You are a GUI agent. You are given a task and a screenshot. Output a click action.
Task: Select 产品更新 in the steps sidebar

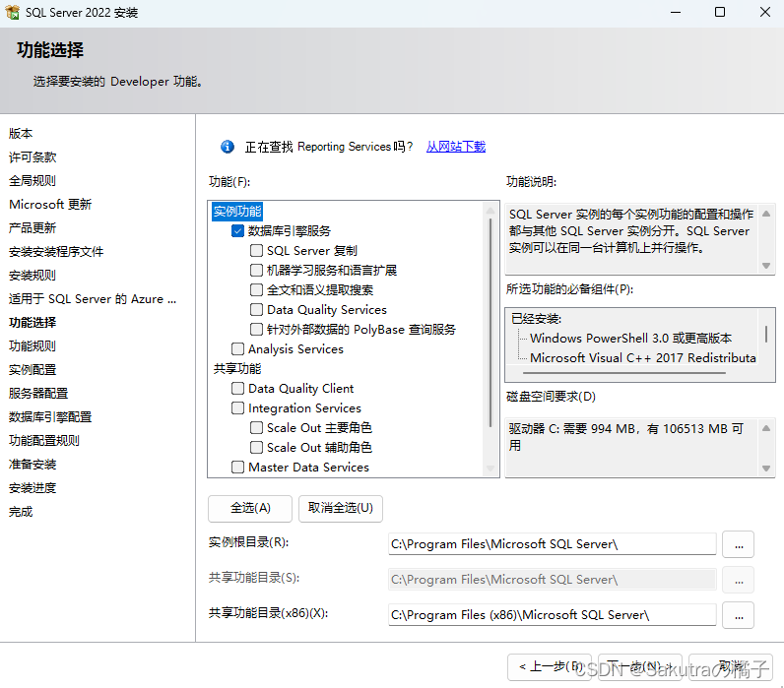(x=32, y=227)
